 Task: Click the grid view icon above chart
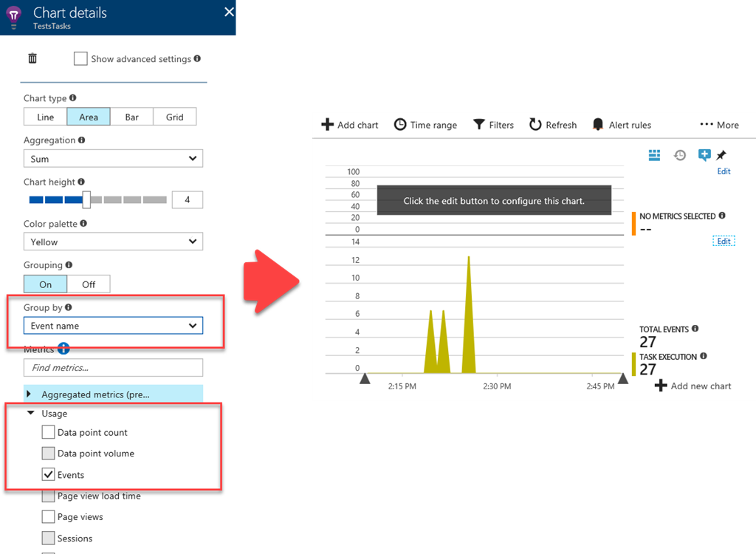coord(654,154)
